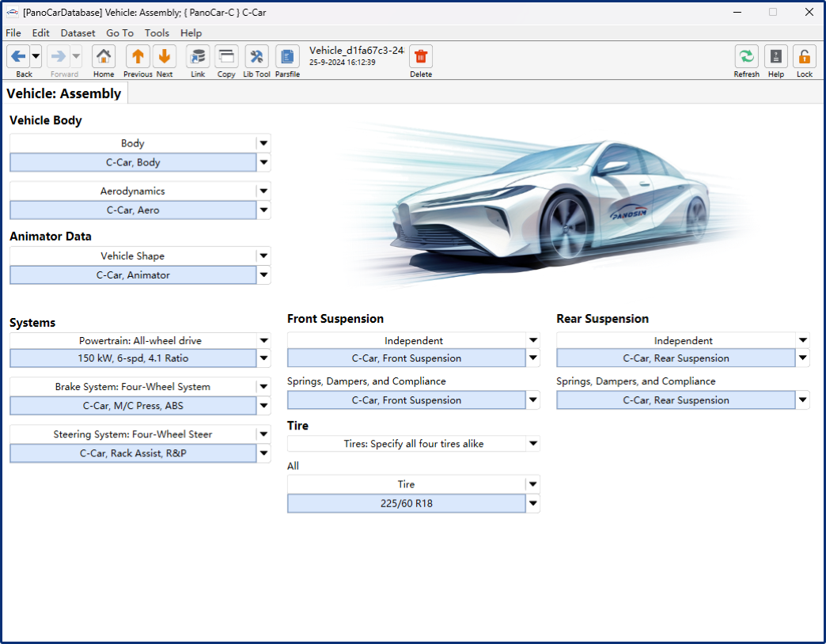This screenshot has width=826, height=644.
Task: Click the Refresh icon
Action: pos(746,56)
